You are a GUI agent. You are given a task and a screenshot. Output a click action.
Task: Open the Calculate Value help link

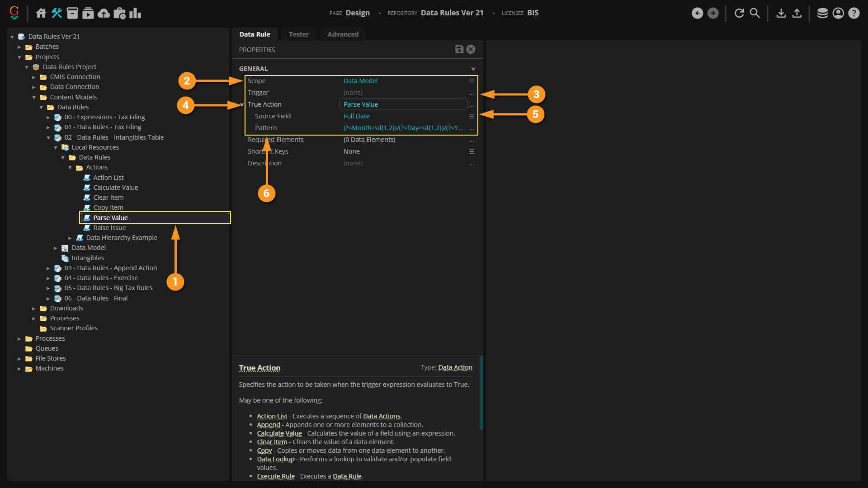point(279,433)
